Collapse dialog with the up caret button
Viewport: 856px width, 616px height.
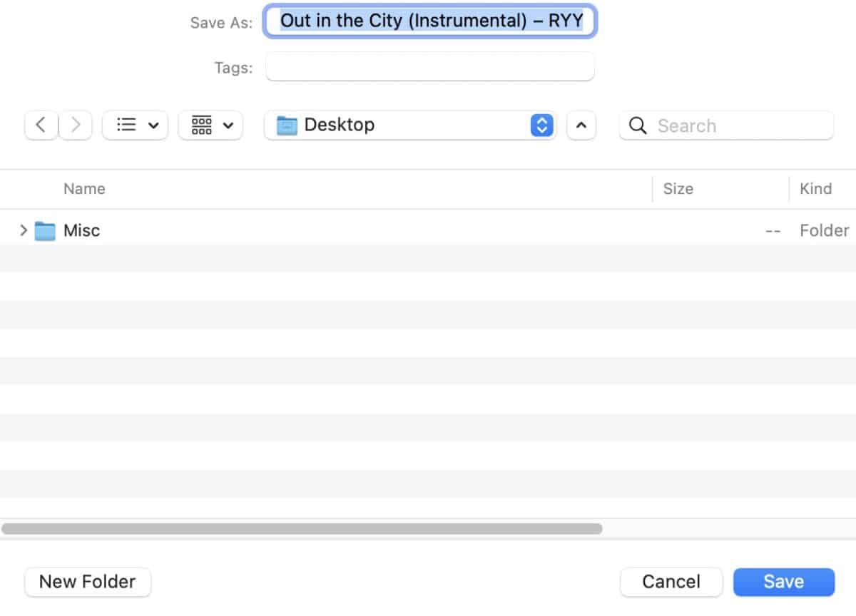coord(581,125)
